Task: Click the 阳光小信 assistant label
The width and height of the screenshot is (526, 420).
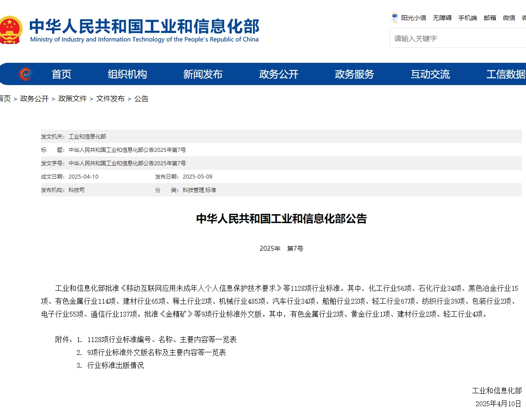Action: click(414, 17)
